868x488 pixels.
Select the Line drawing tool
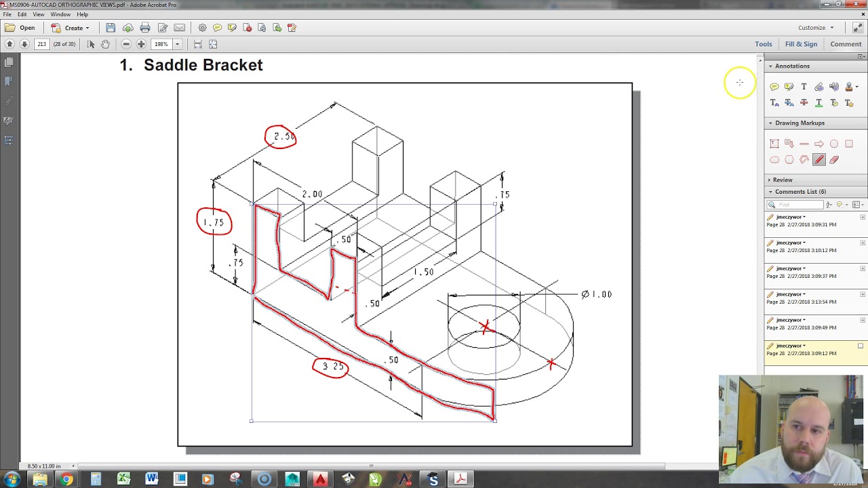[x=804, y=144]
